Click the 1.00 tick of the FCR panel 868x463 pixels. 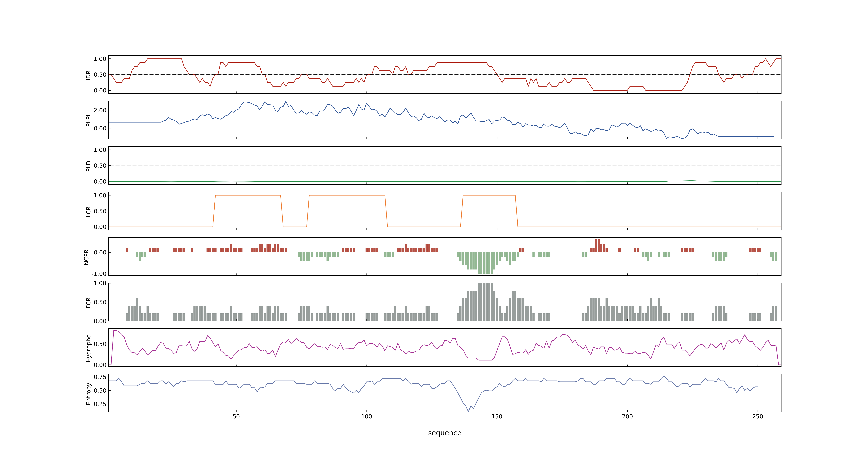tap(100, 283)
